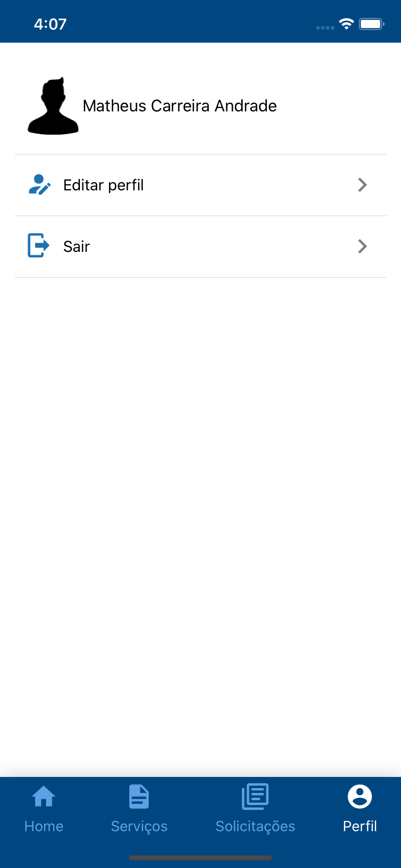Tap the Home house icon
The image size is (401, 868).
coord(44,796)
